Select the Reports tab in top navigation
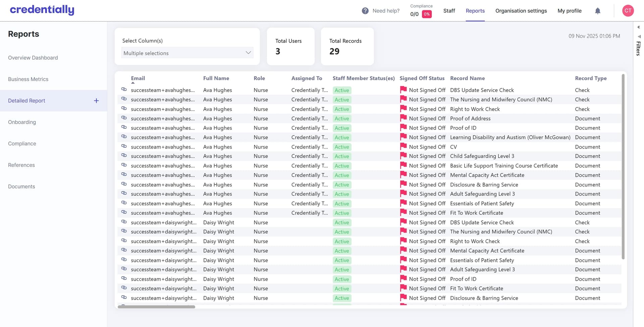The height and width of the screenshot is (327, 644). point(475,11)
